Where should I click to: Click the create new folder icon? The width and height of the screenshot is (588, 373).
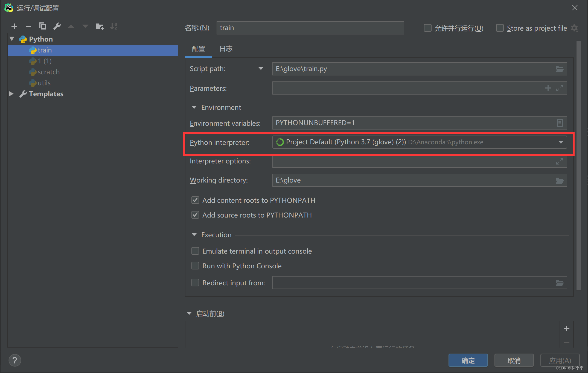[x=100, y=26]
